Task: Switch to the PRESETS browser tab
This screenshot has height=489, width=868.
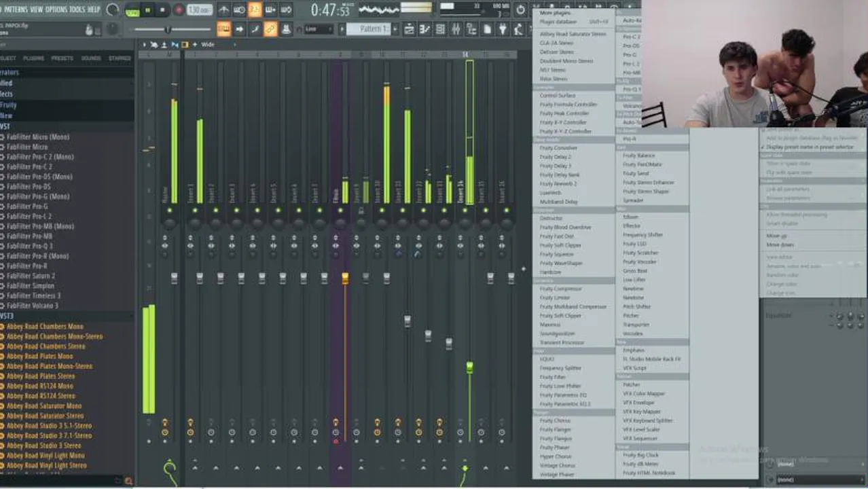Action: coord(62,58)
